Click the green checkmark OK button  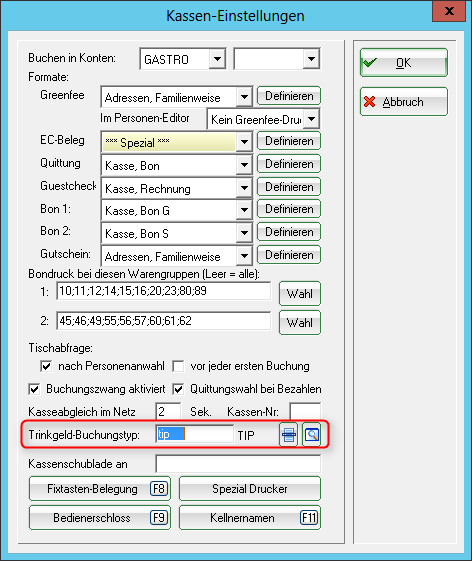point(404,63)
